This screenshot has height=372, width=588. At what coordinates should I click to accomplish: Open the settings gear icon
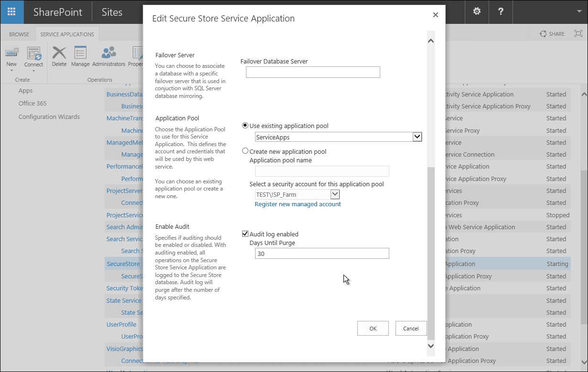476,12
